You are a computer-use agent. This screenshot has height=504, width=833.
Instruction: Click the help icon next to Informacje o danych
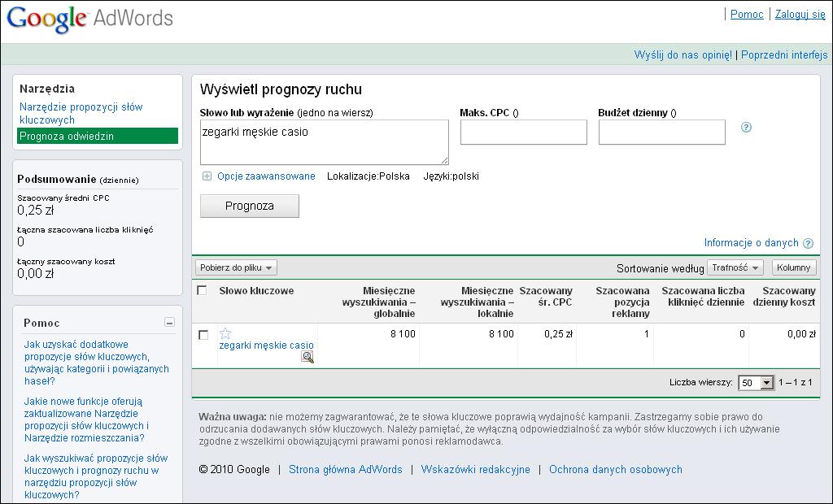(808, 243)
